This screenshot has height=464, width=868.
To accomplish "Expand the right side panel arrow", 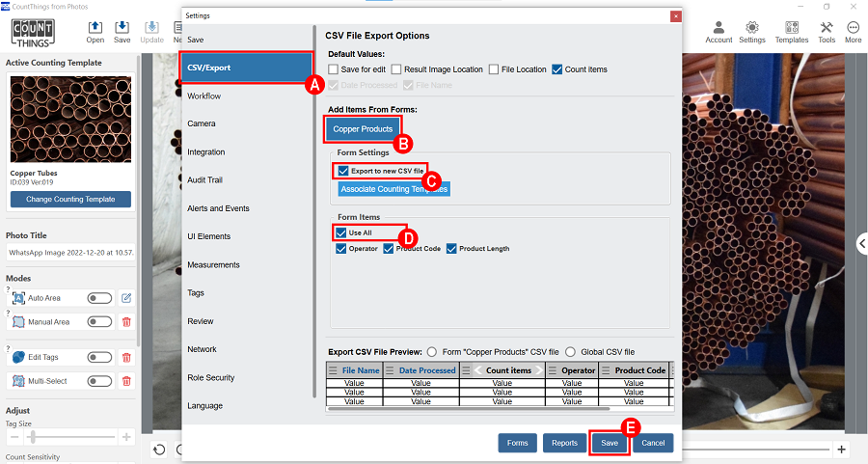I will (862, 243).
